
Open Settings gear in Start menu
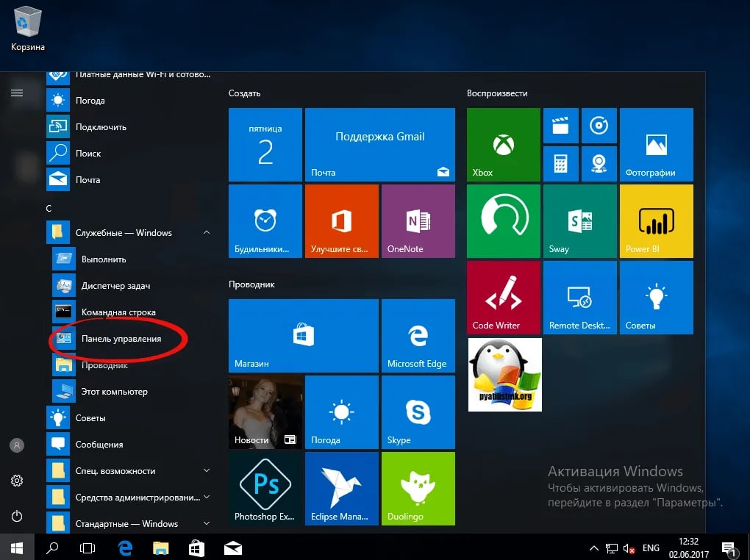click(x=17, y=481)
